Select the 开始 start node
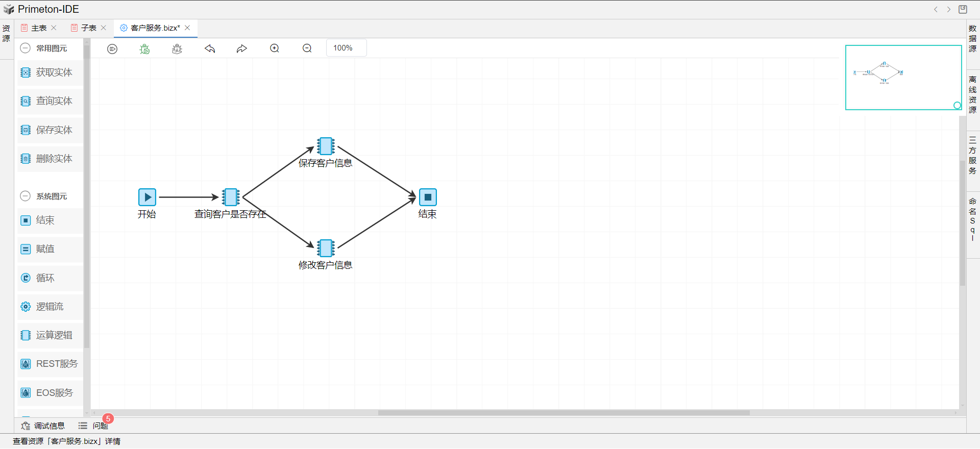980x449 pixels. [x=147, y=197]
